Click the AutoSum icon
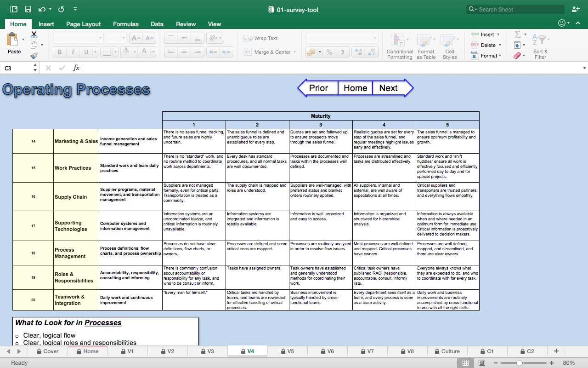588x368 pixels. tap(518, 34)
